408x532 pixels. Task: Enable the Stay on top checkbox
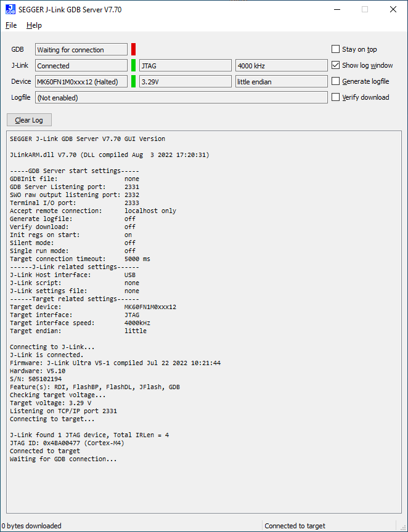click(x=336, y=49)
